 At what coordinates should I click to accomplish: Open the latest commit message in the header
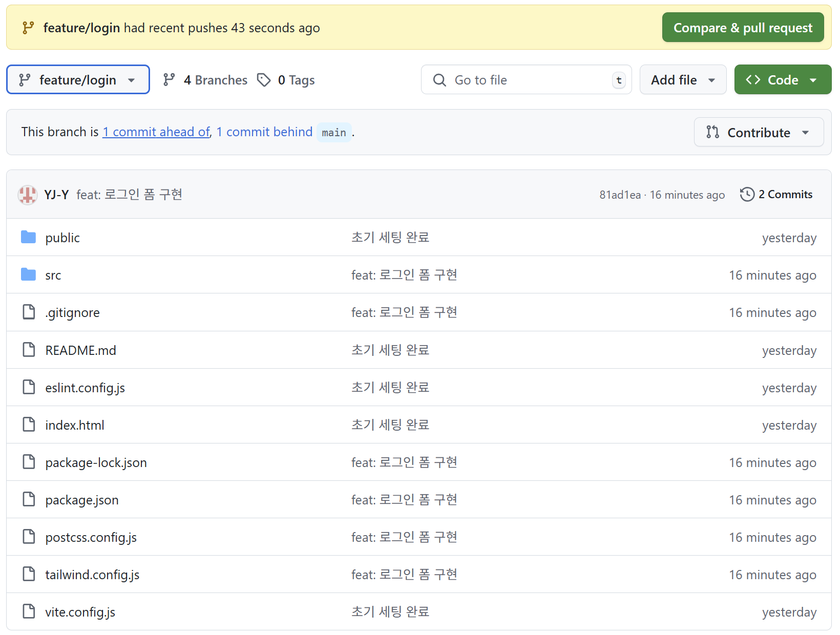tap(130, 195)
